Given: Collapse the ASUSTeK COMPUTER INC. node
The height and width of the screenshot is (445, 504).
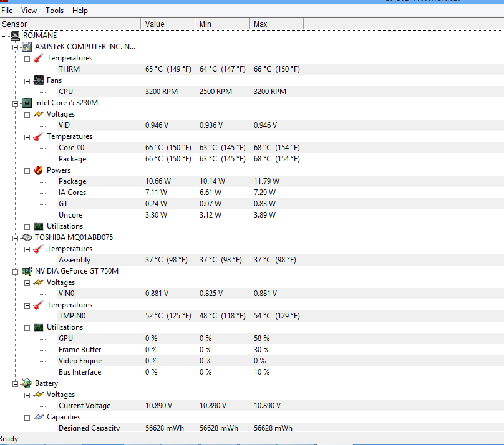Looking at the screenshot, I should click(x=15, y=47).
